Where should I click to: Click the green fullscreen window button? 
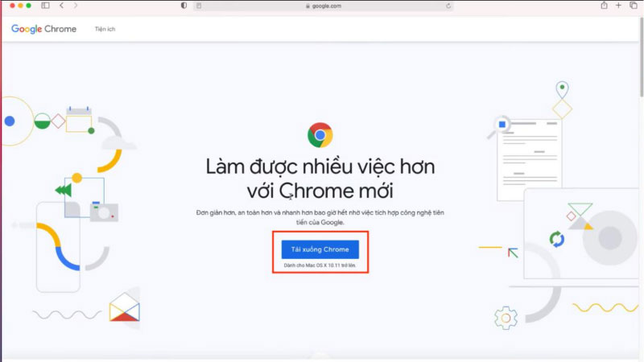coord(29,6)
